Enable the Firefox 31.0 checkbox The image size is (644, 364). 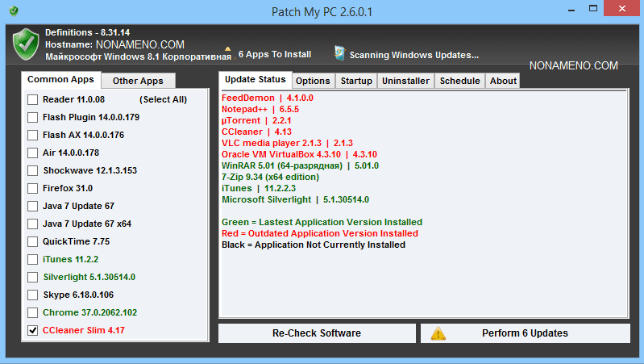[32, 188]
